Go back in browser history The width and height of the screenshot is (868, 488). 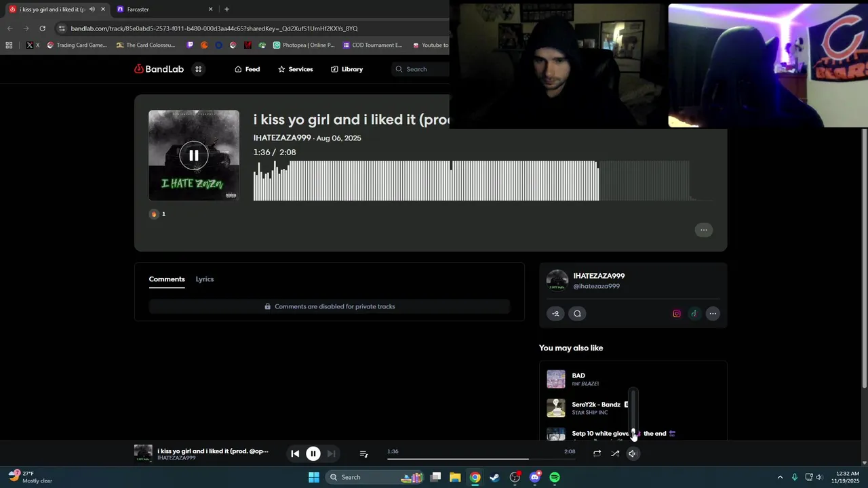[9, 28]
